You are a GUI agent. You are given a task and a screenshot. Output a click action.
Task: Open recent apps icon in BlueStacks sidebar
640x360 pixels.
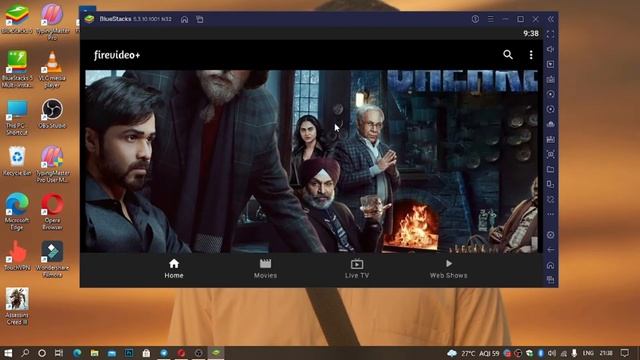coord(550,280)
